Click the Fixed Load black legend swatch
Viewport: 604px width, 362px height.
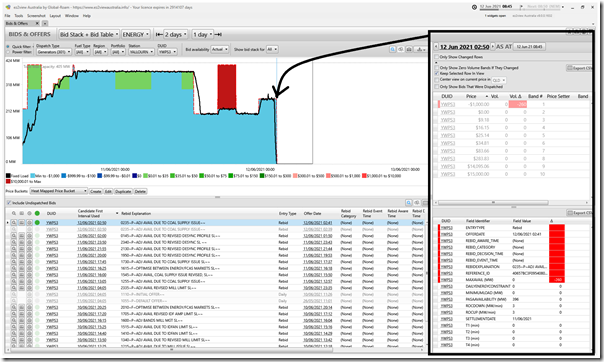[x=8, y=176]
